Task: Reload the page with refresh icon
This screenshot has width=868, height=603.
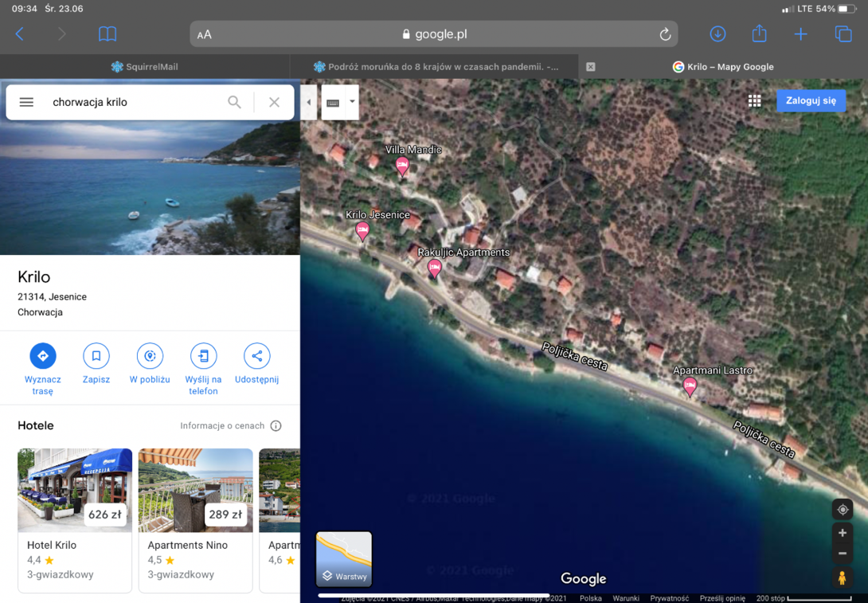Action: (x=665, y=34)
